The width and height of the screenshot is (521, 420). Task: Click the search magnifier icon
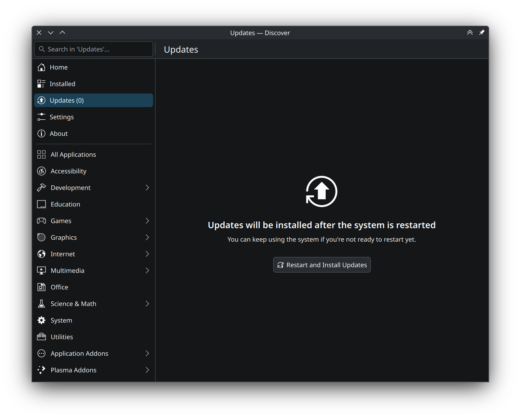click(x=42, y=49)
